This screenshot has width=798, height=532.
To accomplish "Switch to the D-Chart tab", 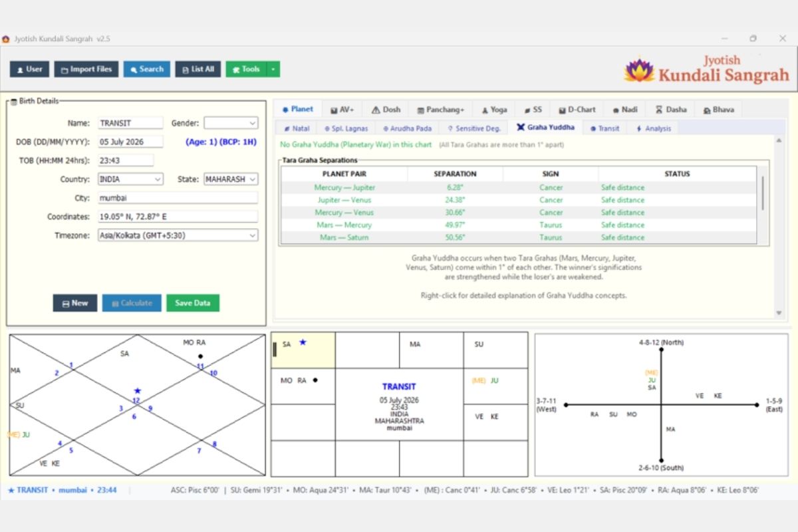I will pyautogui.click(x=577, y=110).
